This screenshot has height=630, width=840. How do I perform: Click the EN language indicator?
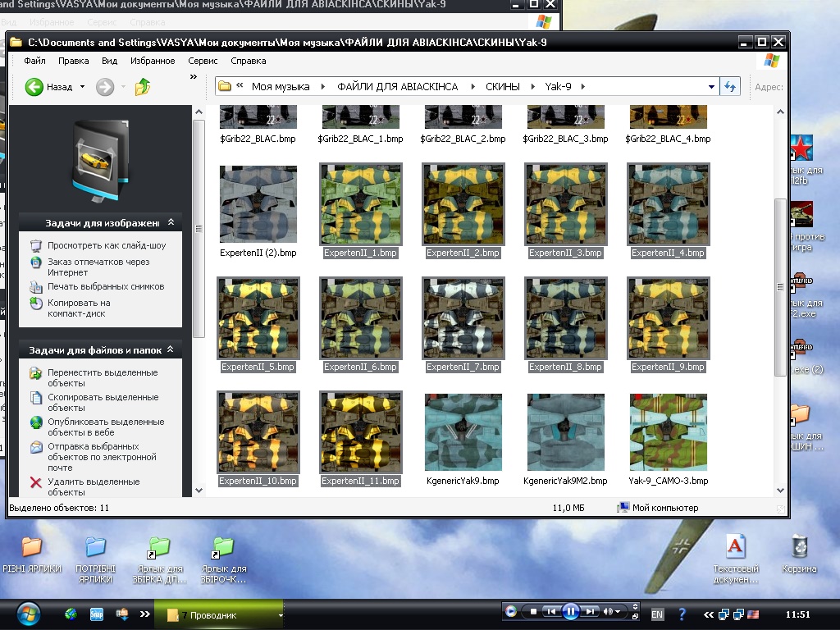[x=657, y=614]
